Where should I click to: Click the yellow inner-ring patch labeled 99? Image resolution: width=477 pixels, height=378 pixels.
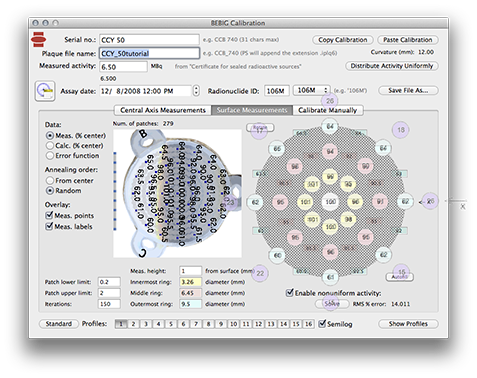coord(330,176)
